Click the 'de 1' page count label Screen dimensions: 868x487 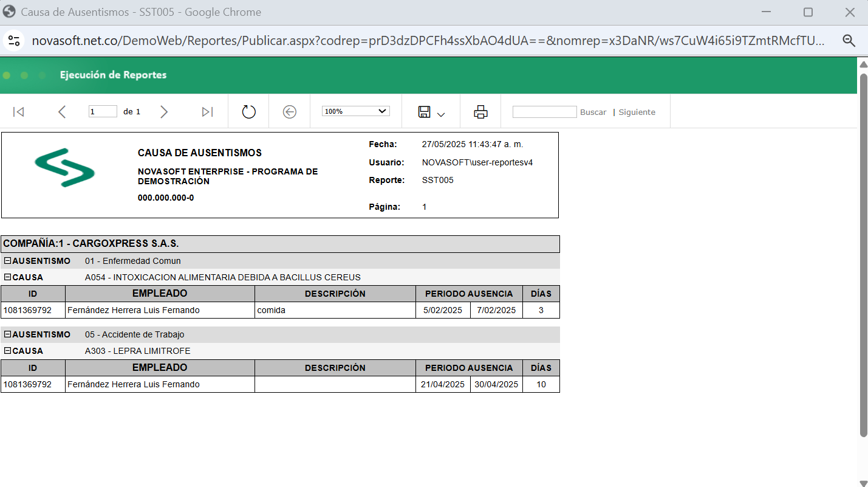[x=132, y=112]
